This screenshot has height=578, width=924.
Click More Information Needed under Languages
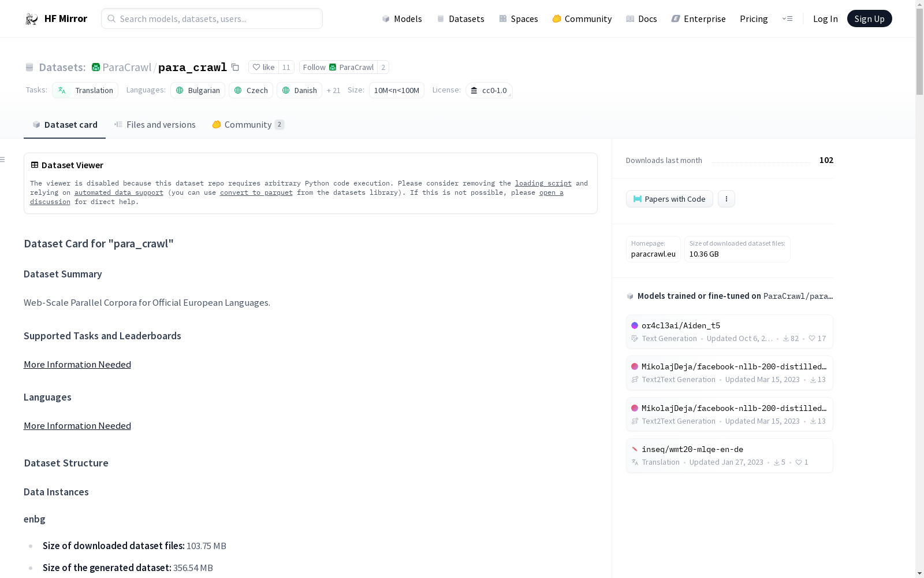pos(77,425)
